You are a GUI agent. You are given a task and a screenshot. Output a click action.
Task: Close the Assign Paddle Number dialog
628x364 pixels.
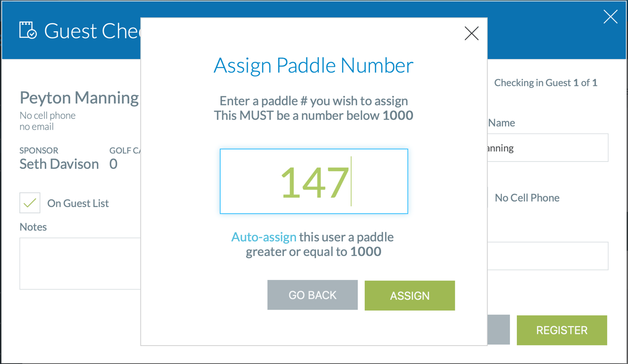click(471, 33)
